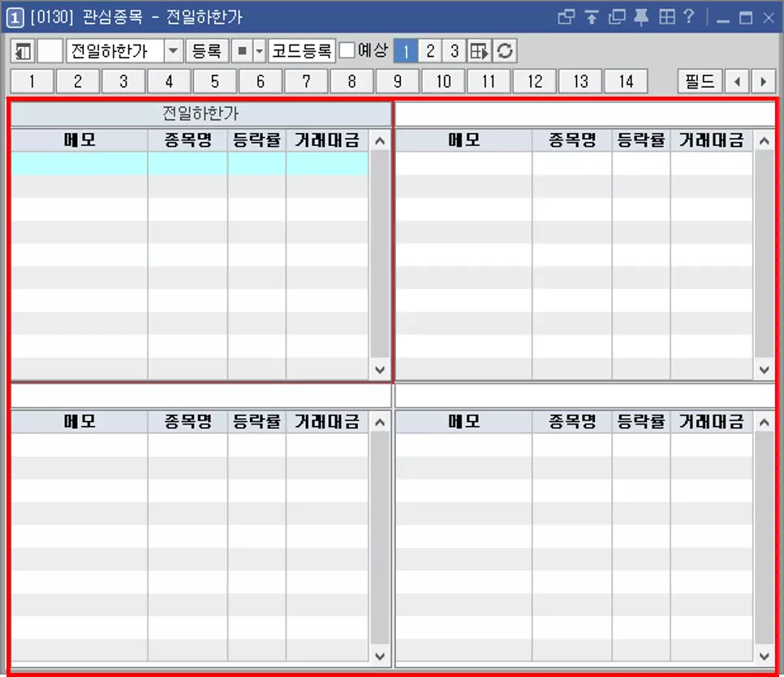
Task: Click 등락률 column header in top-left grid
Action: pos(257,140)
